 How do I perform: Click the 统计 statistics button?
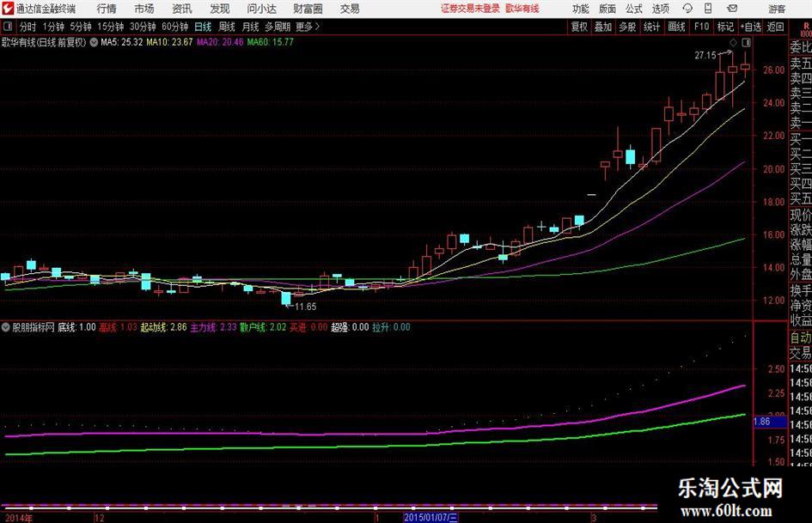652,27
